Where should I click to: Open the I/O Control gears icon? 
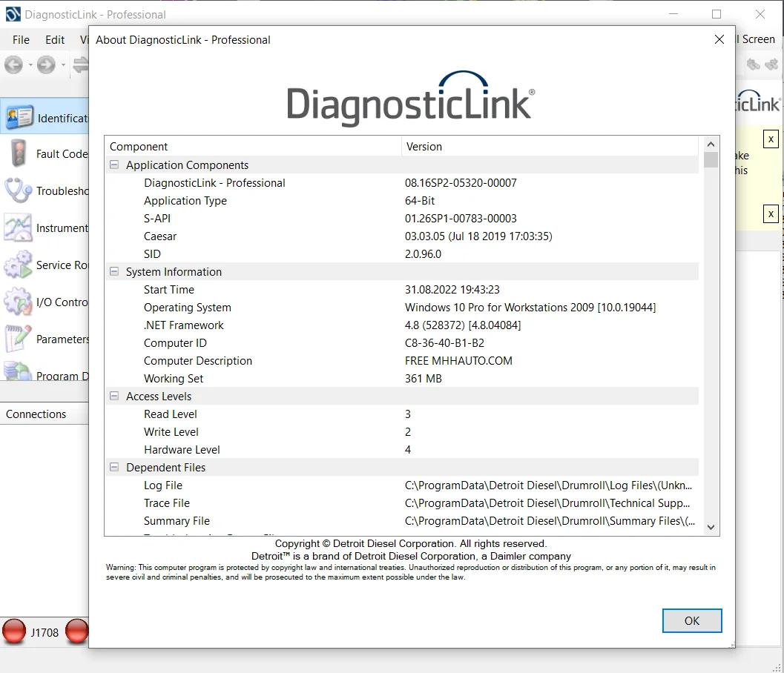click(18, 301)
